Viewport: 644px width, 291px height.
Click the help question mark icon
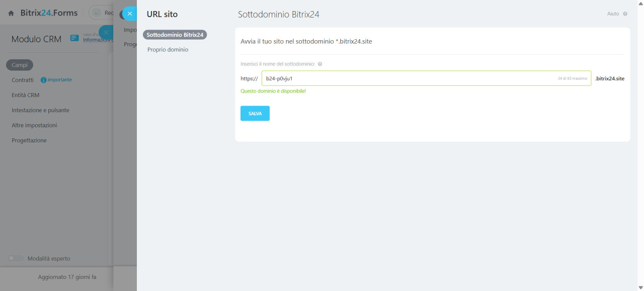click(x=625, y=14)
